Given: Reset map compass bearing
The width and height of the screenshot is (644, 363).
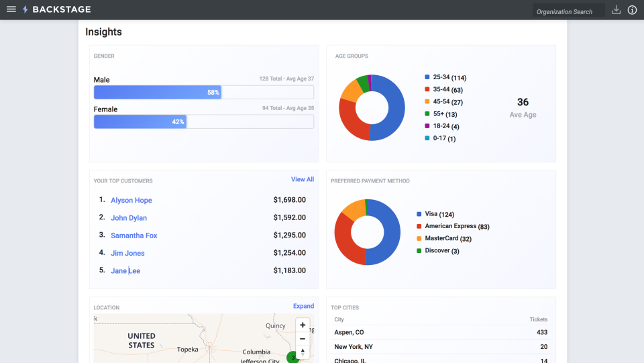Looking at the screenshot, I should coord(303,352).
